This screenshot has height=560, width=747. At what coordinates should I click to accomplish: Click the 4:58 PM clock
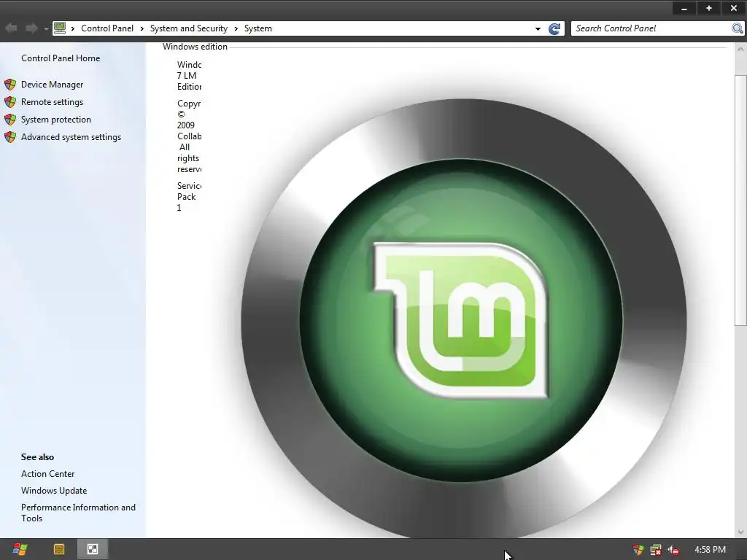coord(710,550)
